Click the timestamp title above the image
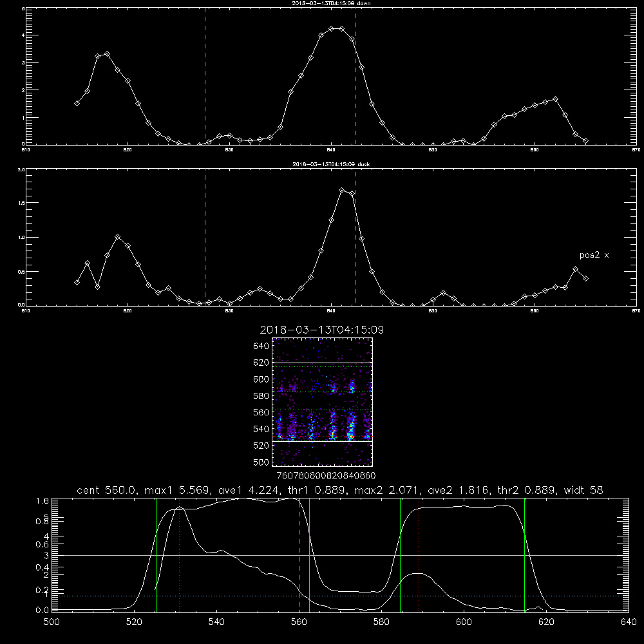 (321, 330)
